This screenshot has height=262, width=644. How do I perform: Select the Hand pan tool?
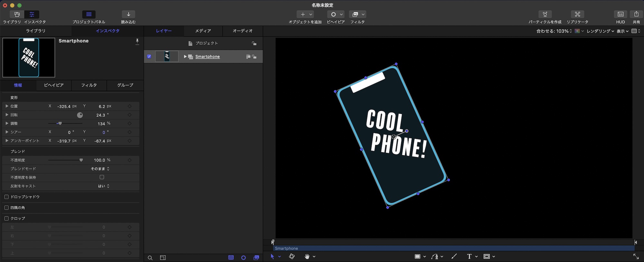coord(307,257)
